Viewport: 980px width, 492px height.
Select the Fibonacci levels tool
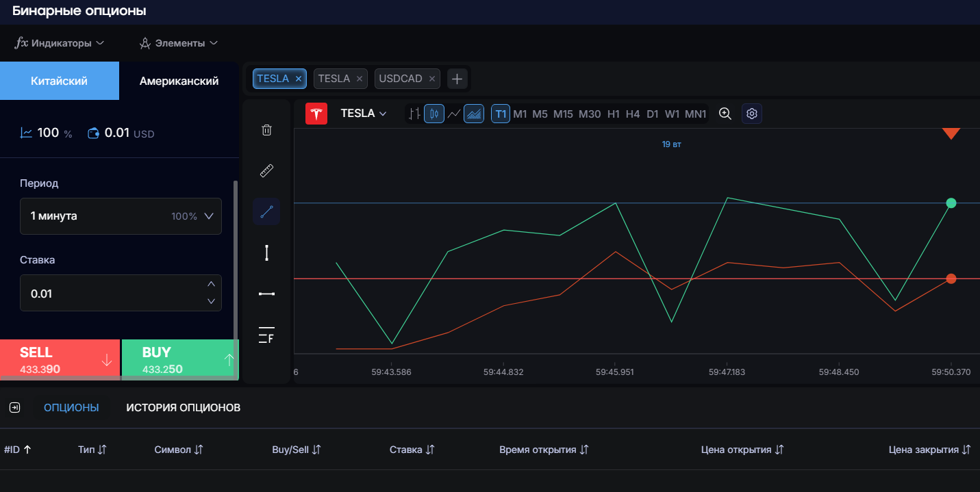[267, 335]
